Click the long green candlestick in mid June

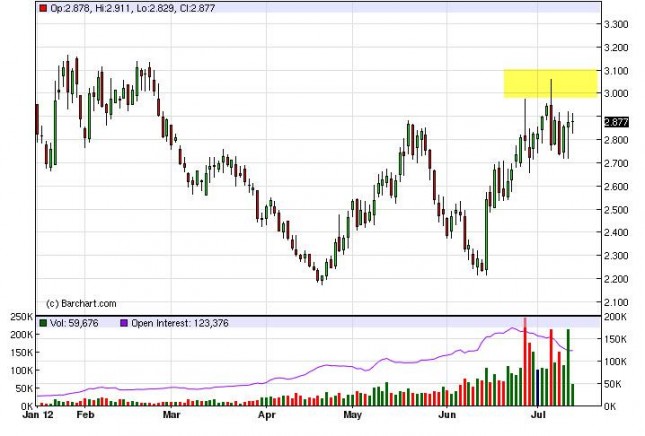point(487,235)
